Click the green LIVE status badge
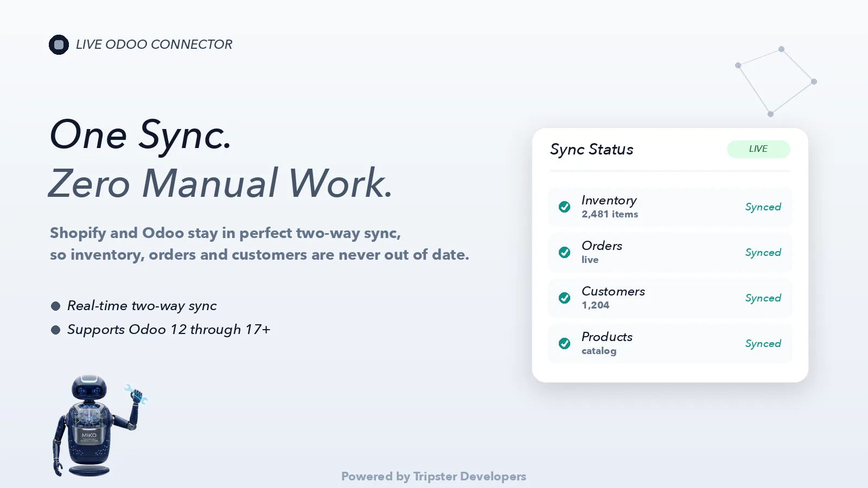The height and width of the screenshot is (488, 868). coord(758,149)
